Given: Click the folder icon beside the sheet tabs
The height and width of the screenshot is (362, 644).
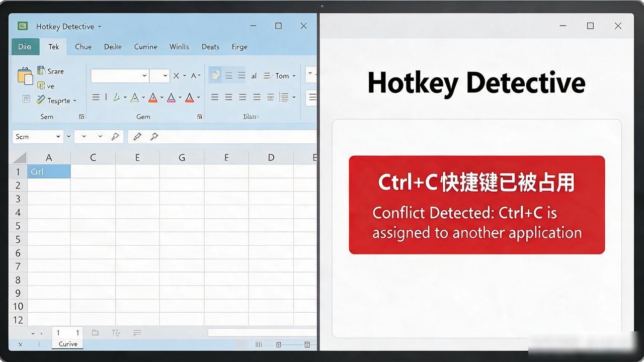Looking at the screenshot, I should [x=95, y=333].
